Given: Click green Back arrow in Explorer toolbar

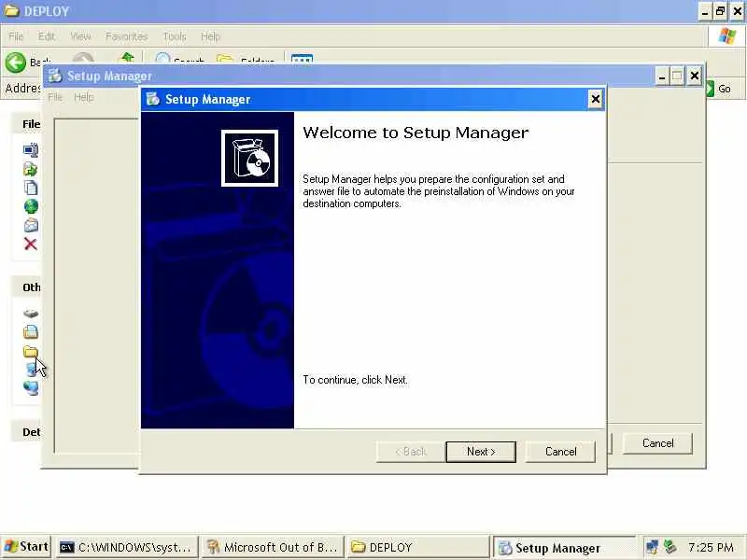Looking at the screenshot, I should point(15,63).
